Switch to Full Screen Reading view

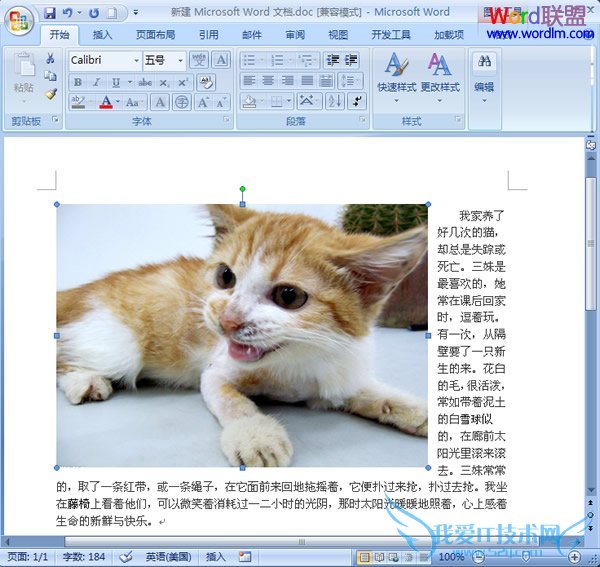[x=379, y=557]
